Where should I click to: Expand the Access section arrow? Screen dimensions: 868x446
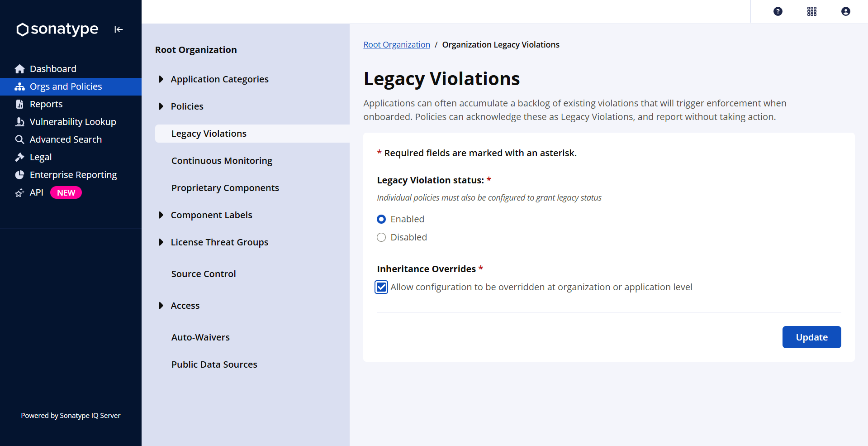[161, 306]
